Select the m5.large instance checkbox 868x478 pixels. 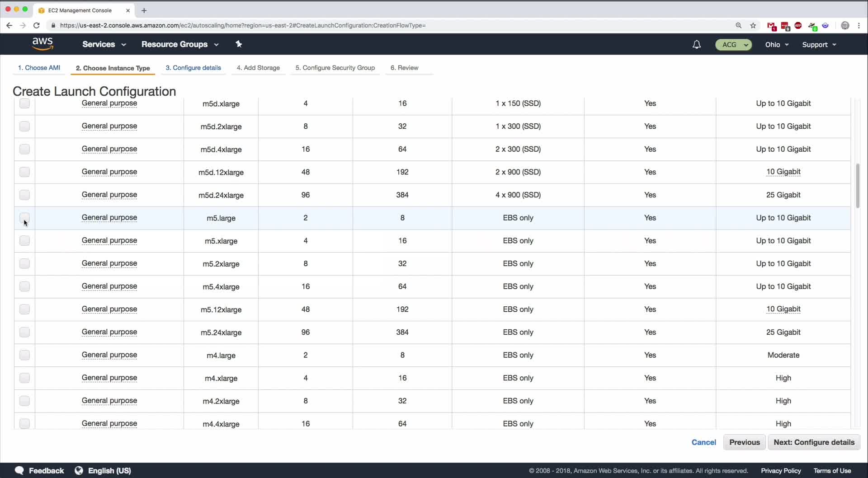coord(24,218)
